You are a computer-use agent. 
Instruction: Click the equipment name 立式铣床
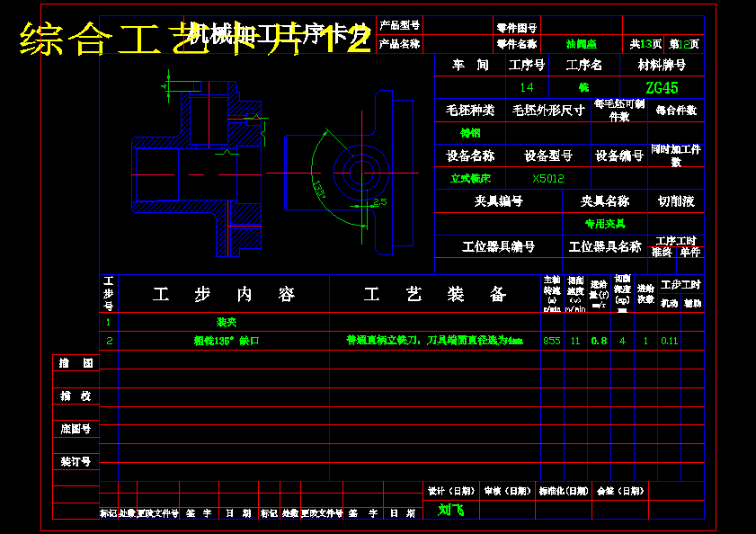click(x=470, y=179)
